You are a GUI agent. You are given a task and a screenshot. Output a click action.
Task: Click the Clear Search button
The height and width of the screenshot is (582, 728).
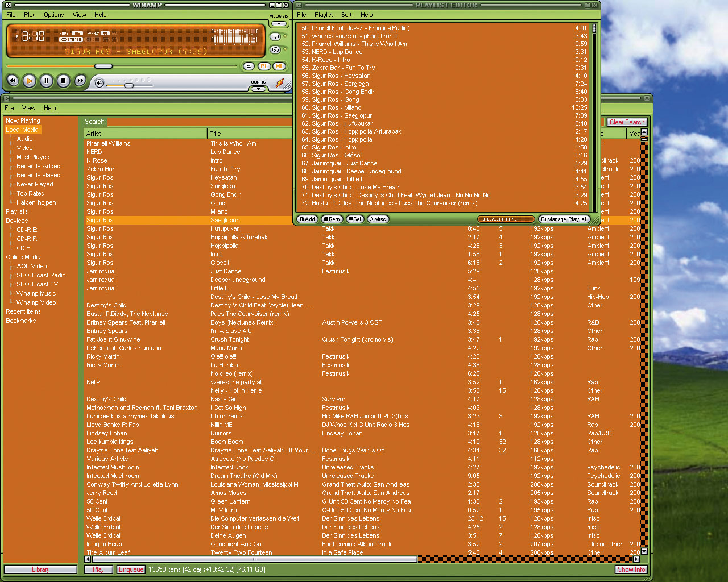point(627,122)
